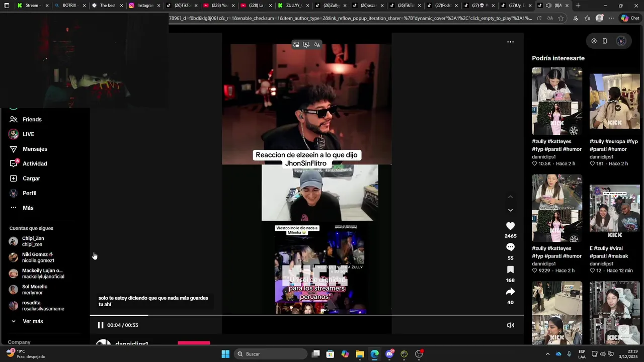Go to next video with down chevron

tap(510, 210)
